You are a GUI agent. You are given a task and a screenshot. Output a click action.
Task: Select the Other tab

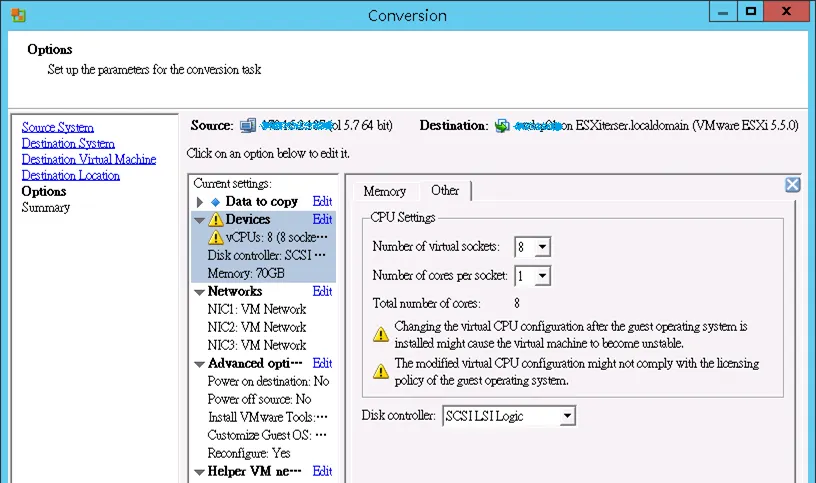[x=445, y=190]
